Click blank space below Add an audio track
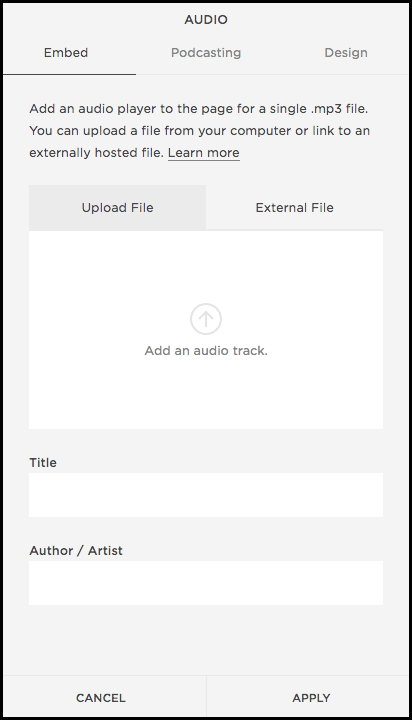 click(x=206, y=395)
